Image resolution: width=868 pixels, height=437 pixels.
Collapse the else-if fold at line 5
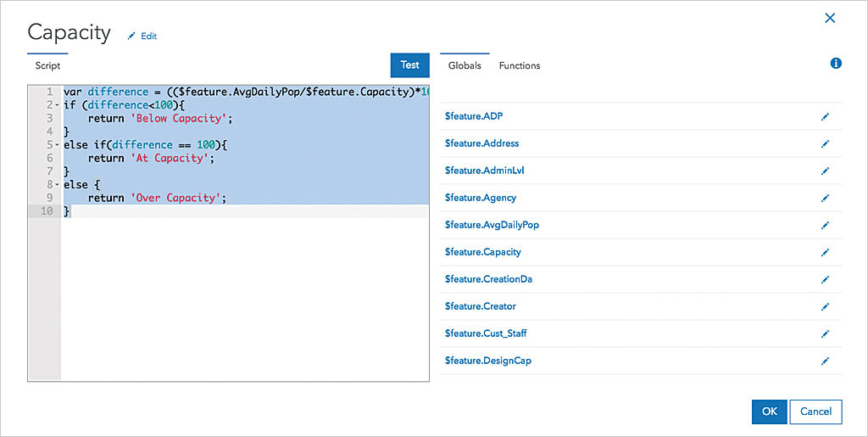[x=57, y=145]
